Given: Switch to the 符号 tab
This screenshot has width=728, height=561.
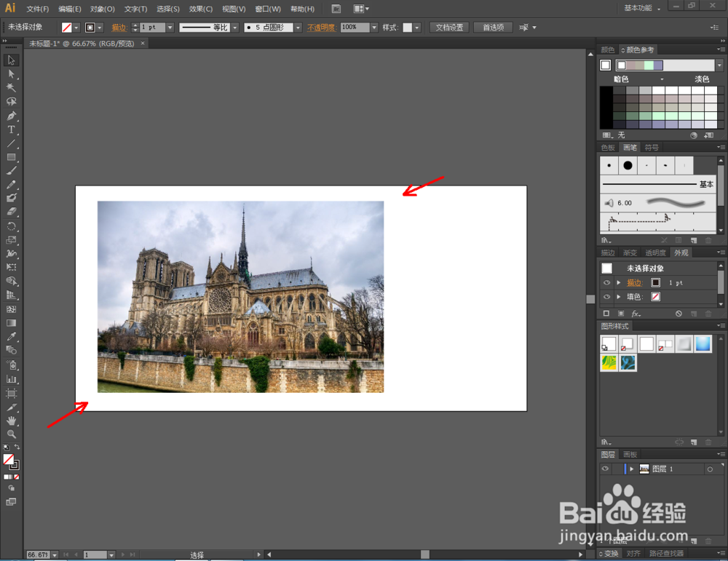Looking at the screenshot, I should pyautogui.click(x=652, y=148).
